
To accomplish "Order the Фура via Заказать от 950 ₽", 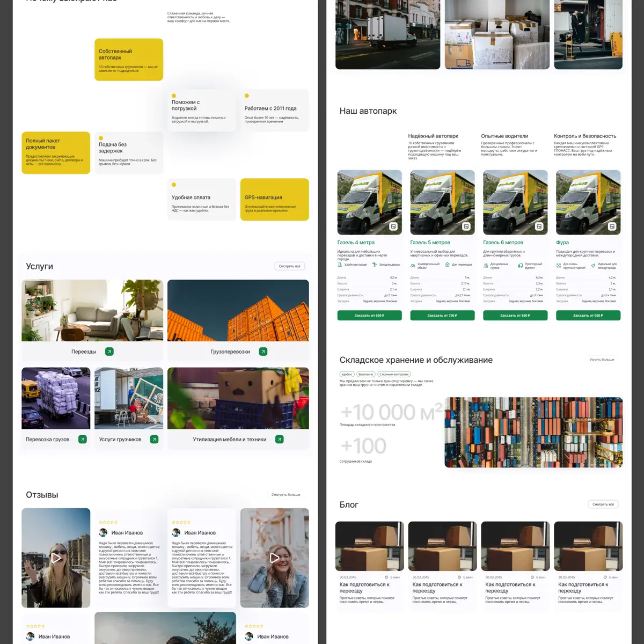I will click(588, 316).
